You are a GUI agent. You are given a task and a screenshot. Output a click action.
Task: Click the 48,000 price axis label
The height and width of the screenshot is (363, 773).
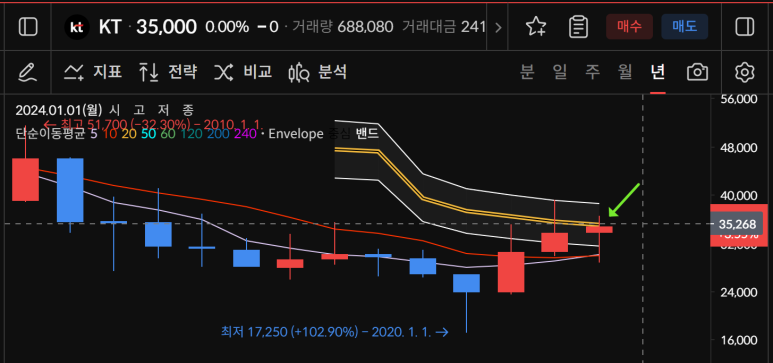tap(738, 147)
